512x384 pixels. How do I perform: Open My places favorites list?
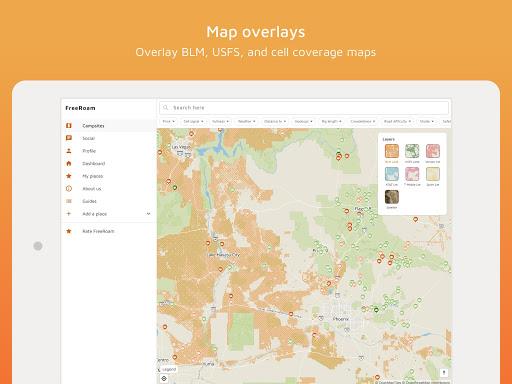[108, 176]
